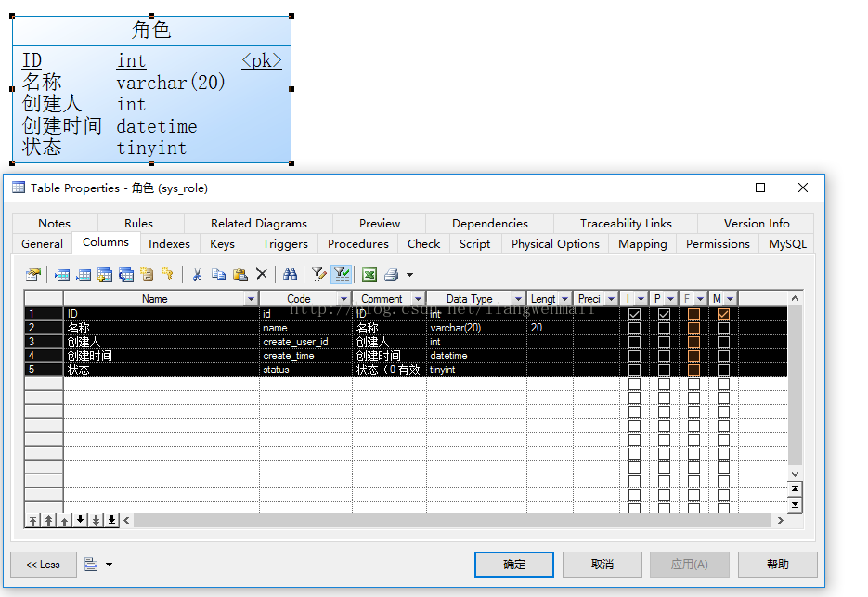Click the Create Index toolbar icon
868x597 pixels.
pyautogui.click(x=147, y=275)
